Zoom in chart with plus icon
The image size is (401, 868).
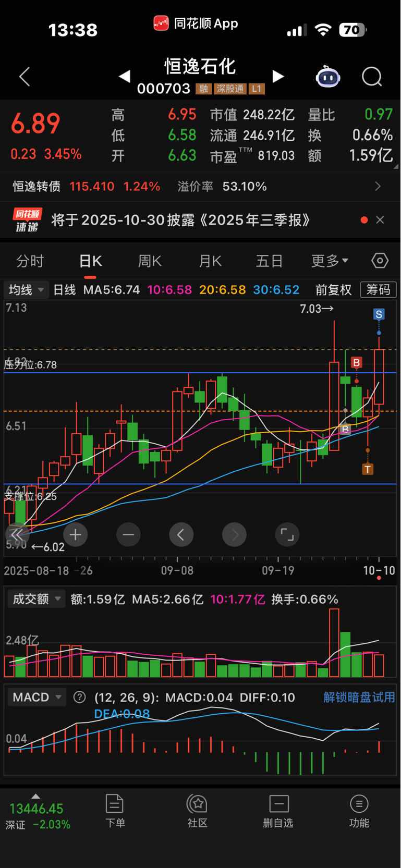coord(75,534)
